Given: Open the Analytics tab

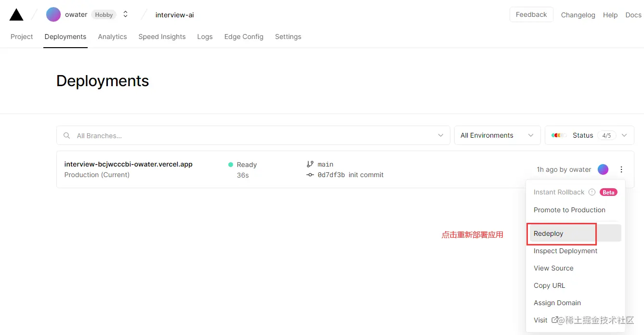Looking at the screenshot, I should (112, 37).
